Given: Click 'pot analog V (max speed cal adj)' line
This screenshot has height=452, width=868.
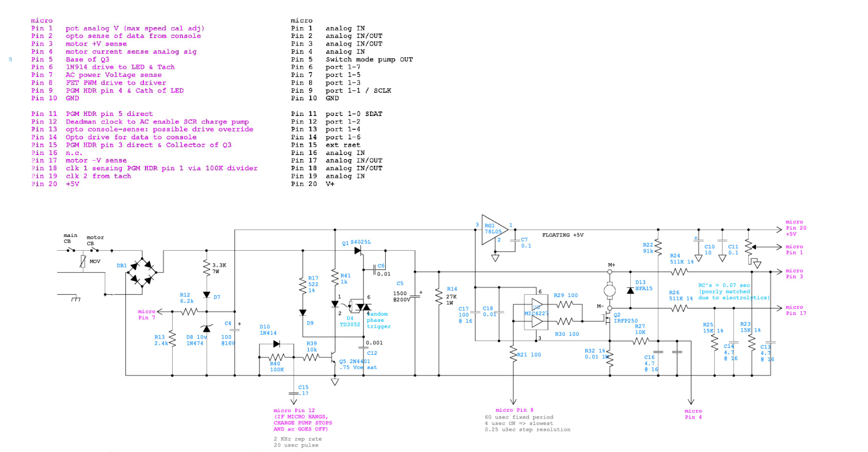Looking at the screenshot, I should tap(135, 28).
